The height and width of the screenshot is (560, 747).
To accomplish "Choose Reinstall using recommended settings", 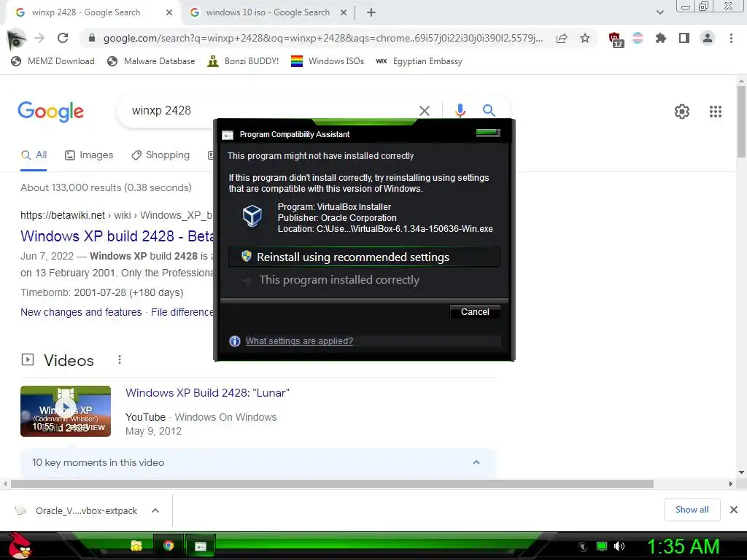I will tap(364, 257).
